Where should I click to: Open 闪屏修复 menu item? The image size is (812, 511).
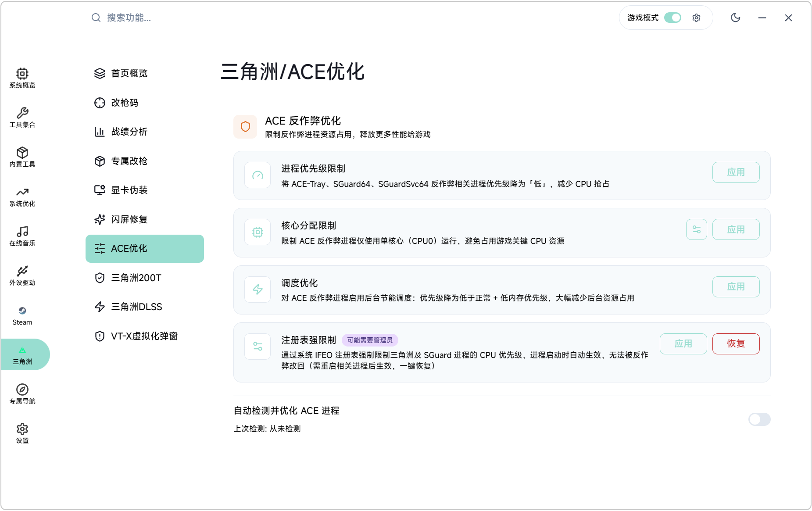coord(145,219)
